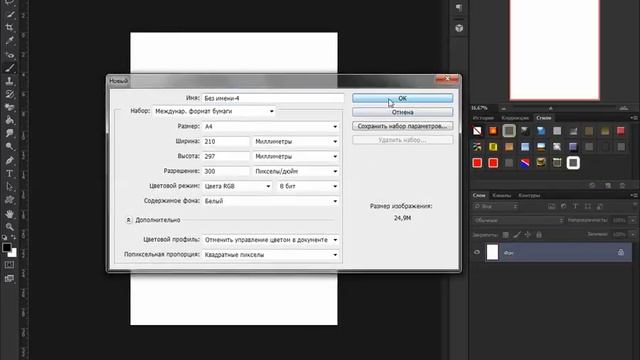
Task: Switch to the Коррекция tab
Action: click(515, 118)
